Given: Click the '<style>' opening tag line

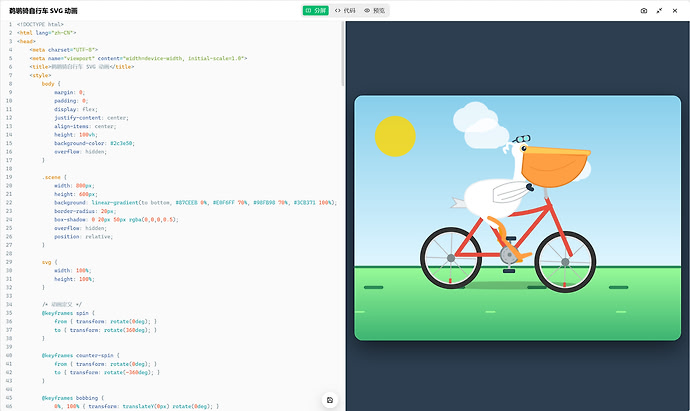Looking at the screenshot, I should tap(40, 75).
